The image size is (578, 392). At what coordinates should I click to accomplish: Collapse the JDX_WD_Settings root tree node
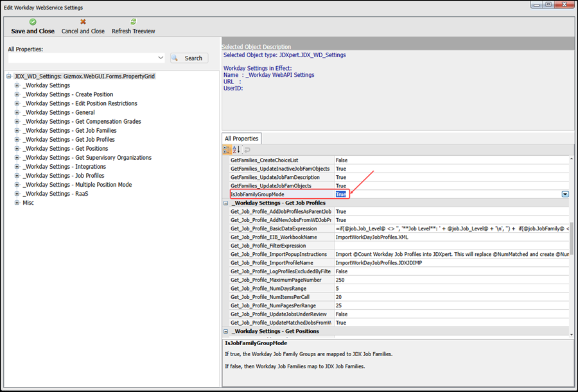click(9, 76)
